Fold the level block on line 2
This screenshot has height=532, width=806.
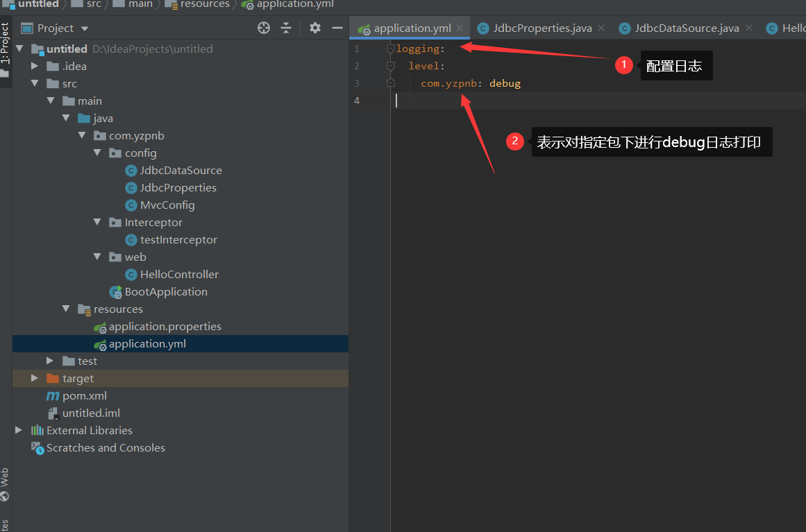(x=391, y=67)
